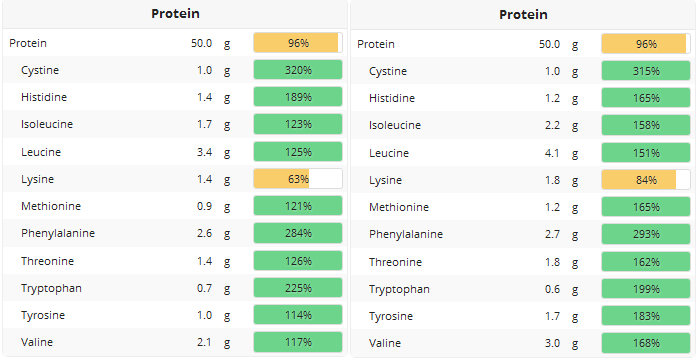Click the Tryptophan 225% green bar
698x361 pixels.
pos(298,288)
